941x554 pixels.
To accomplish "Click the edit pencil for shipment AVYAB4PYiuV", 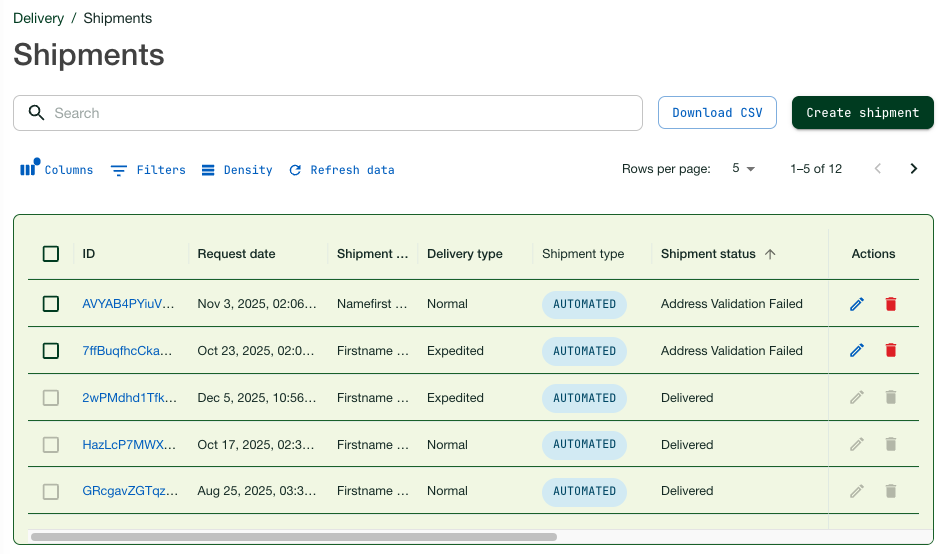I will coord(856,304).
